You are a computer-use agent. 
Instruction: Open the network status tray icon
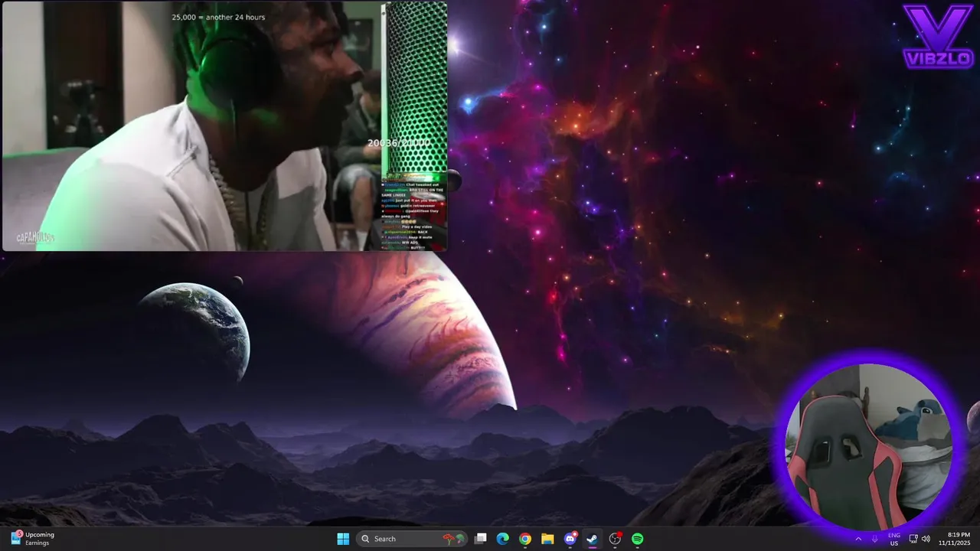913,539
